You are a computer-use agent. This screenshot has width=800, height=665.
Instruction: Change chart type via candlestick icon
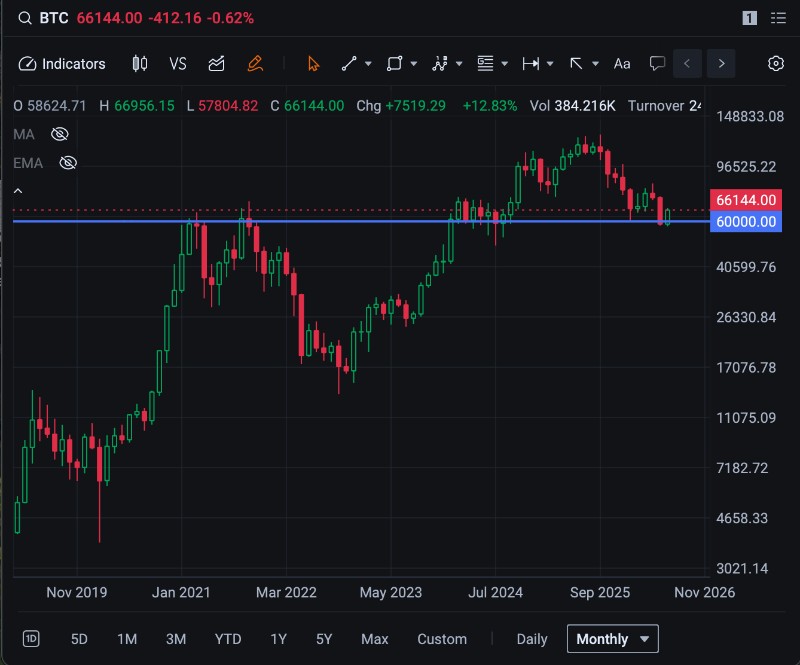[x=140, y=64]
